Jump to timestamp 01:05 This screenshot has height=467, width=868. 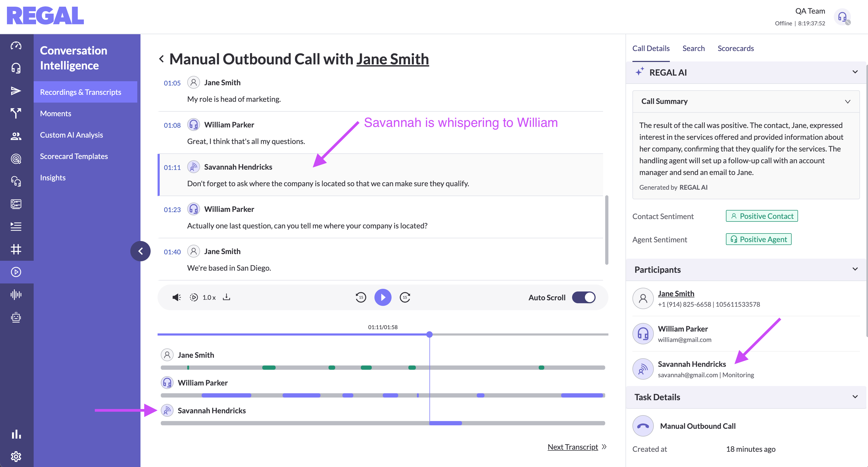tap(172, 83)
